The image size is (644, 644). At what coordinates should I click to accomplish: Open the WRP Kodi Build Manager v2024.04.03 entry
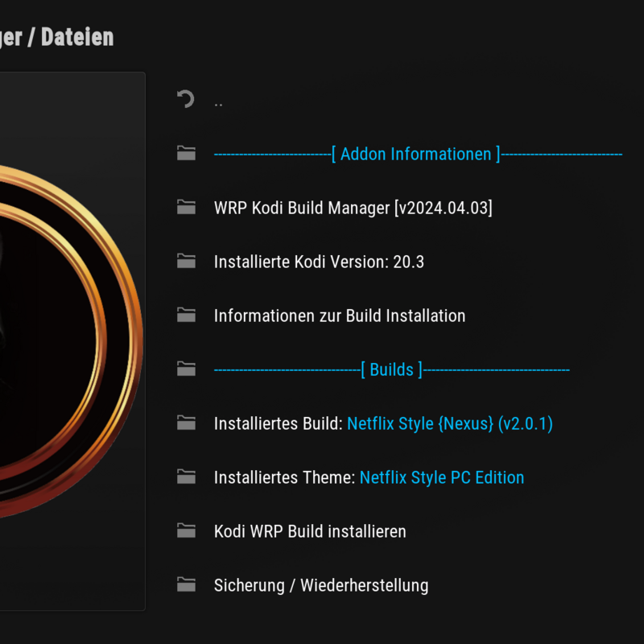354,208
